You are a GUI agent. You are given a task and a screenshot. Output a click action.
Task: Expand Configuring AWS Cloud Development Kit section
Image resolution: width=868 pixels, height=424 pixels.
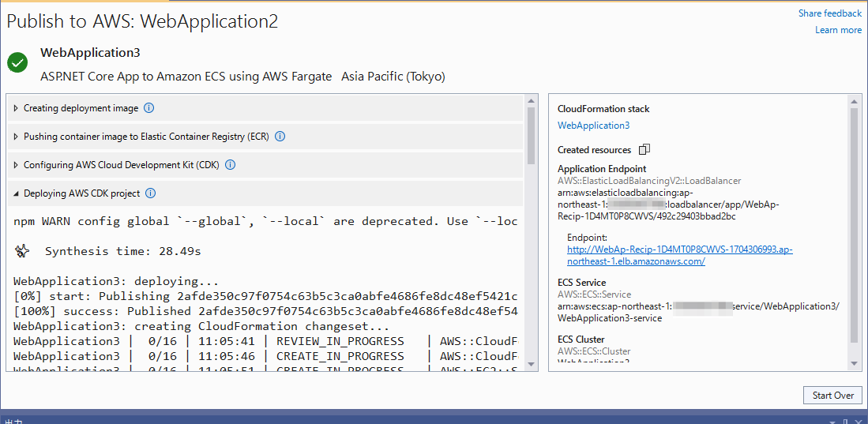[16, 165]
